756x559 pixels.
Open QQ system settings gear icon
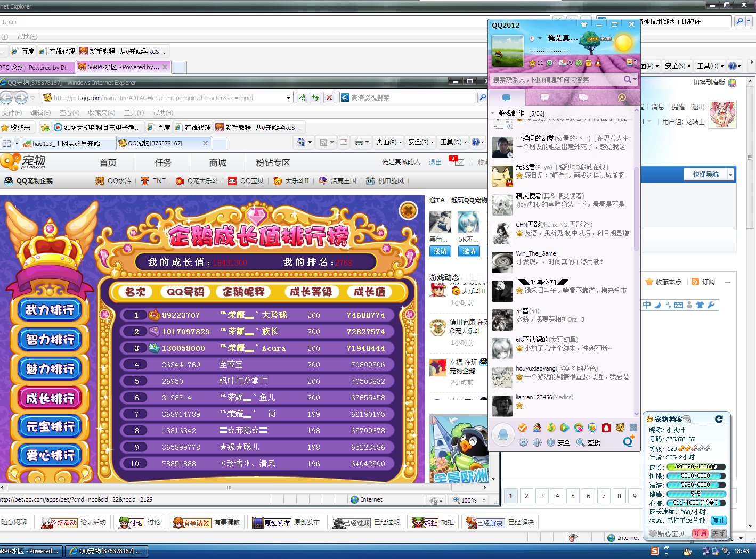(x=523, y=442)
